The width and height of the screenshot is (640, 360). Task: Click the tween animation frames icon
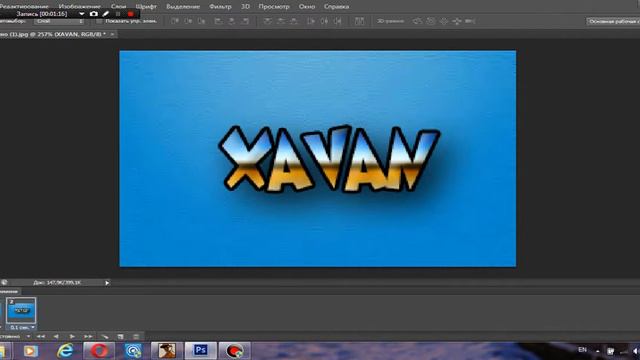[105, 337]
